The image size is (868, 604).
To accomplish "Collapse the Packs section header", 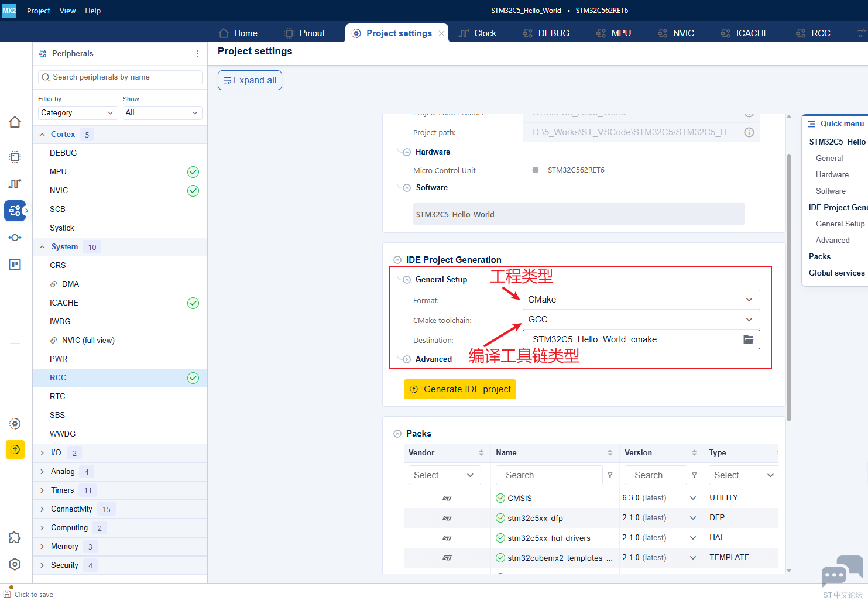I will click(397, 434).
